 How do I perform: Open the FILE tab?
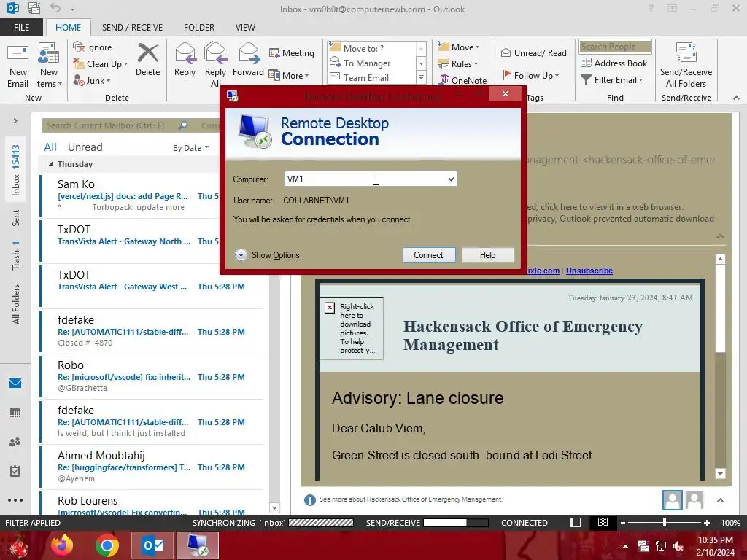[21, 28]
